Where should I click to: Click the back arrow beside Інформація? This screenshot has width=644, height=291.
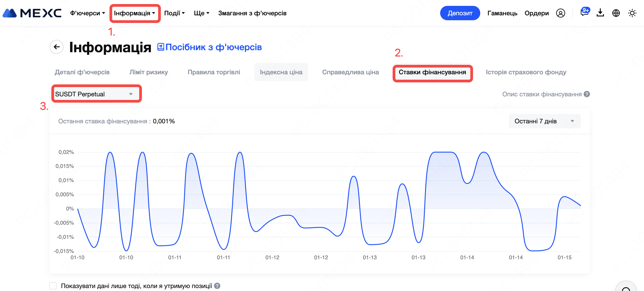57,47
